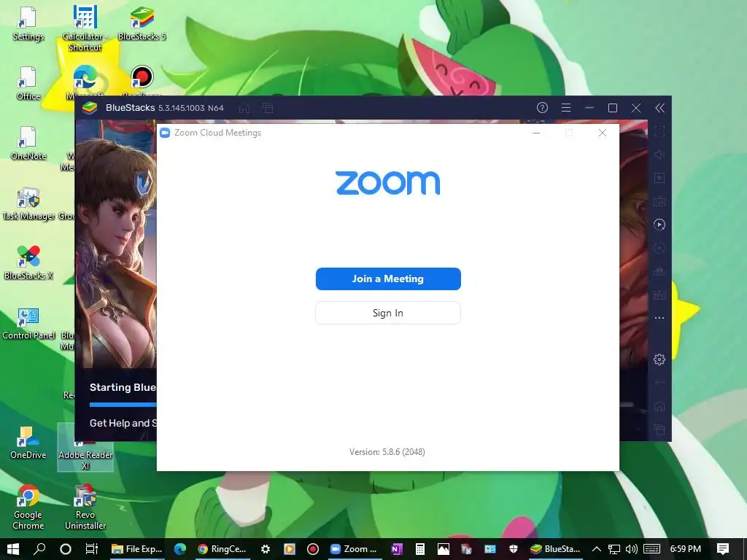The width and height of the screenshot is (747, 560).
Task: Open the 6:59 PM clock flyout
Action: coord(685,549)
